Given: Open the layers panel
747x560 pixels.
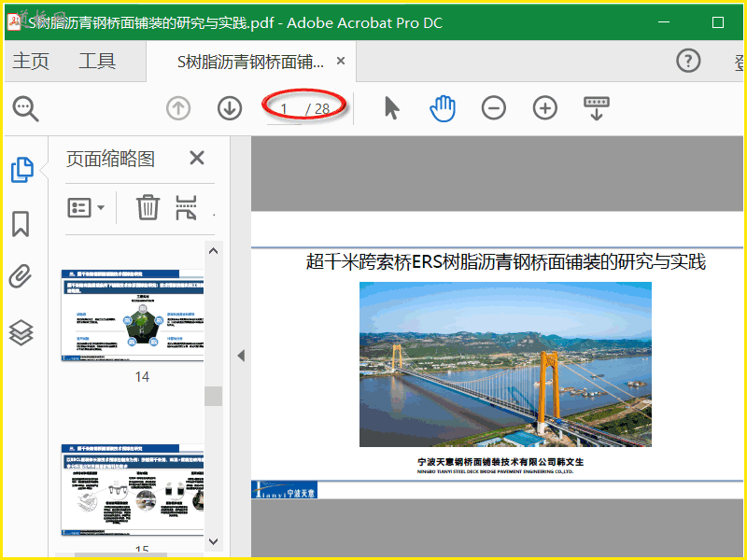Looking at the screenshot, I should 21,332.
